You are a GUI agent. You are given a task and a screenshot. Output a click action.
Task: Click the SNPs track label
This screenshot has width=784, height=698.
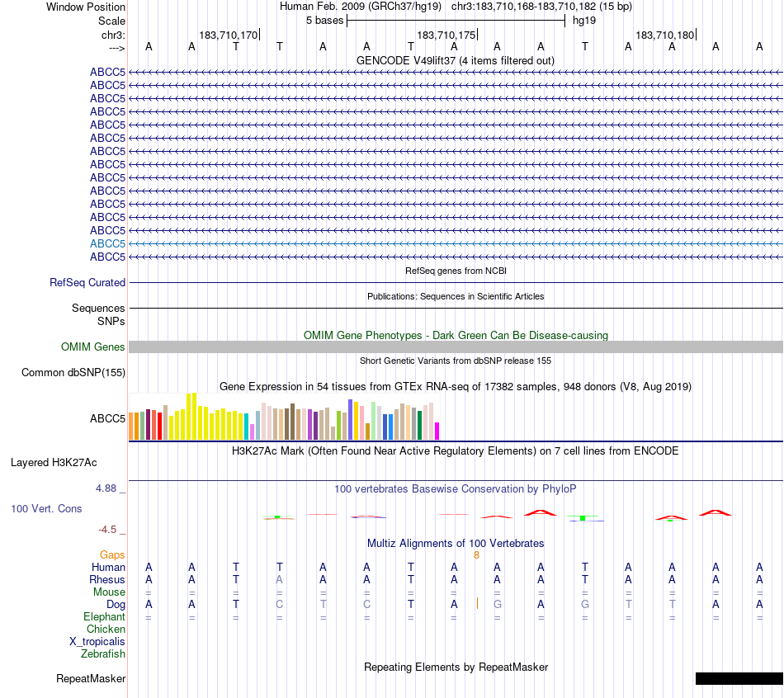coord(111,321)
